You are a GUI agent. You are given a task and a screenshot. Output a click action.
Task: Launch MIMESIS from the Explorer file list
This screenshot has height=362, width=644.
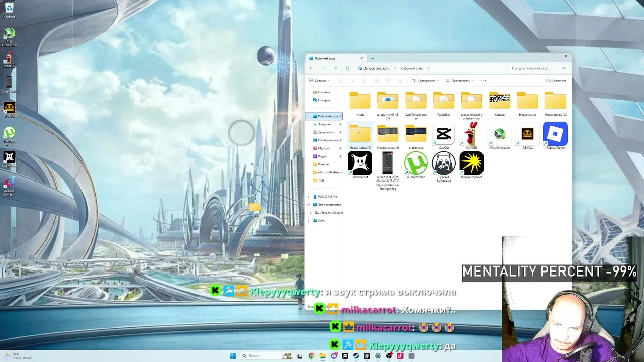471,136
